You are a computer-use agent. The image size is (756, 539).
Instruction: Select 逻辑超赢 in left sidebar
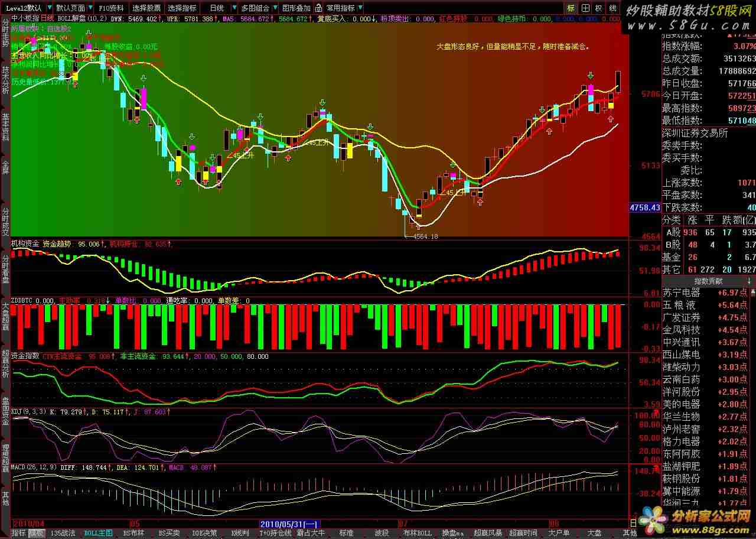[x=5, y=458]
